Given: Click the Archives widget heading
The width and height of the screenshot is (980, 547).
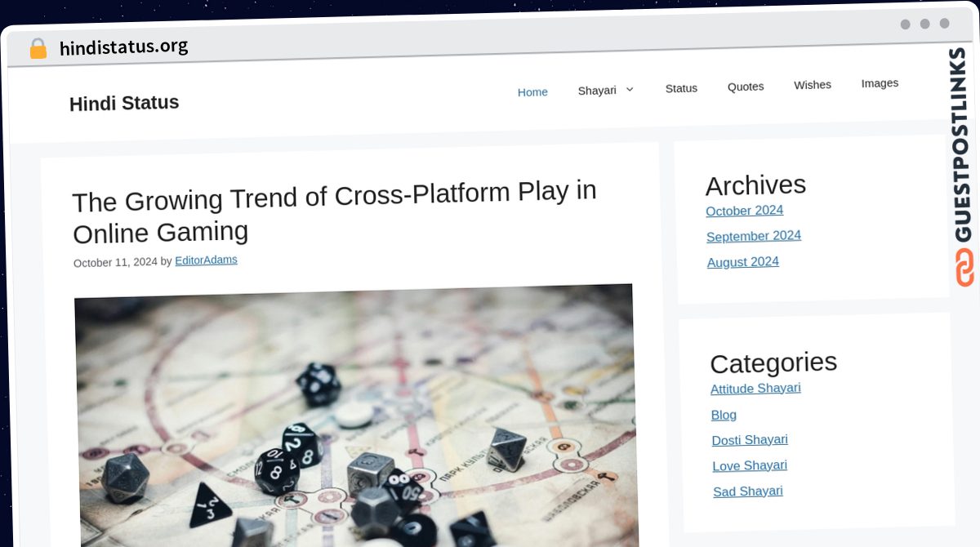Looking at the screenshot, I should (755, 185).
